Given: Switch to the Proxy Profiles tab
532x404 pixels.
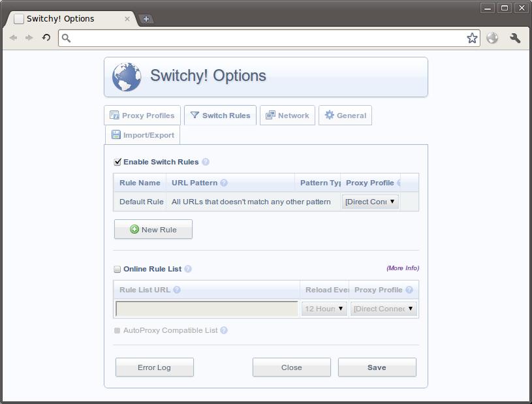Looking at the screenshot, I should point(142,116).
